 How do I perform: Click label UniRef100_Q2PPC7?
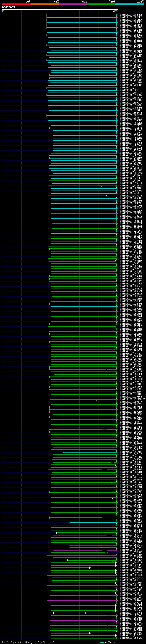pyautogui.click(x=131, y=75)
